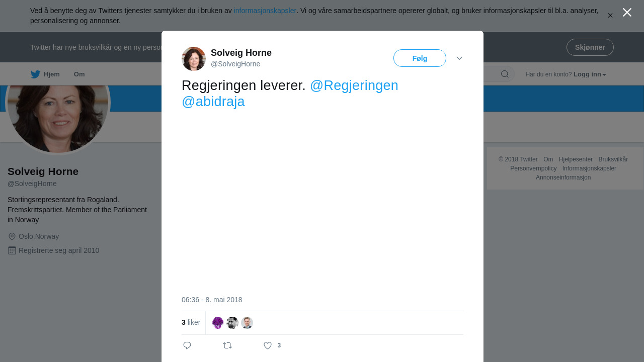This screenshot has height=362, width=644.
Task: Open the Om navigation item
Action: 79,74
